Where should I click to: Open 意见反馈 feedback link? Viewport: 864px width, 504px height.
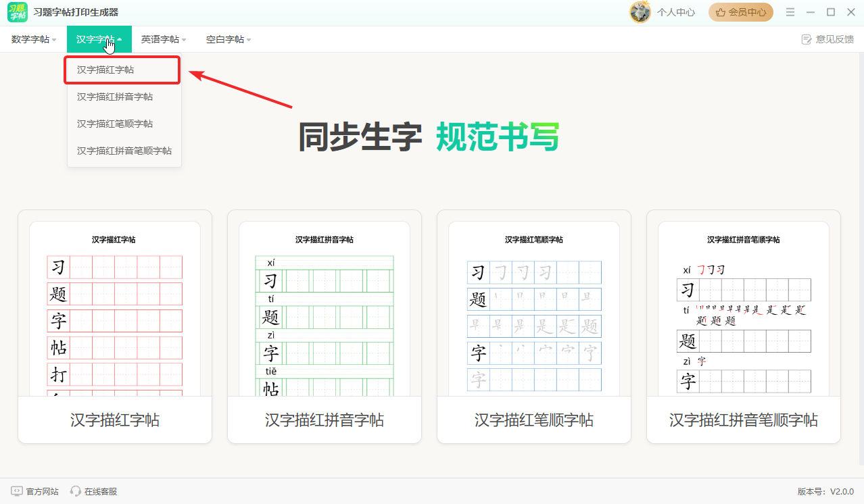coord(827,39)
